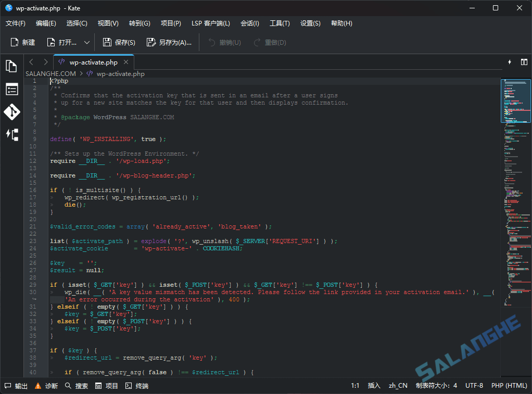Image resolution: width=532 pixels, height=394 pixels.
Task: Save the current file
Action: pyautogui.click(x=119, y=43)
